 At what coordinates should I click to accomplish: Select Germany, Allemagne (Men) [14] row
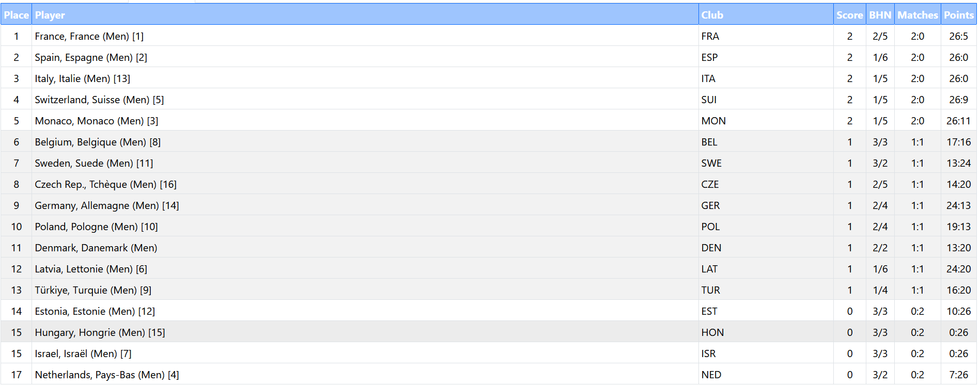click(107, 205)
